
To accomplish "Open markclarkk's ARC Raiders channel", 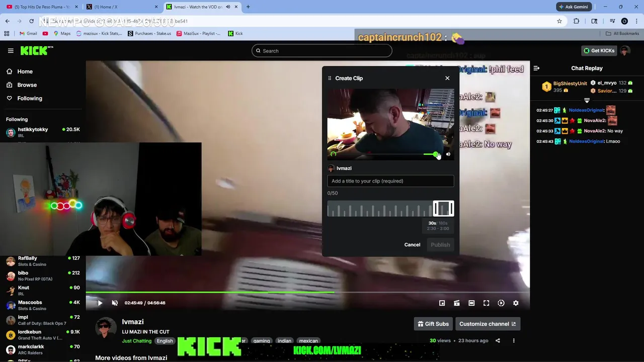I will point(43,349).
